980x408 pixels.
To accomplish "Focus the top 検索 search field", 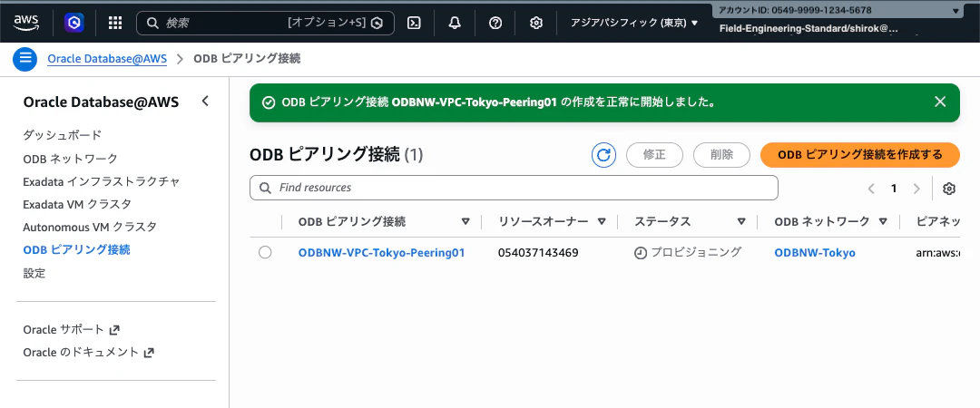I will (265, 23).
